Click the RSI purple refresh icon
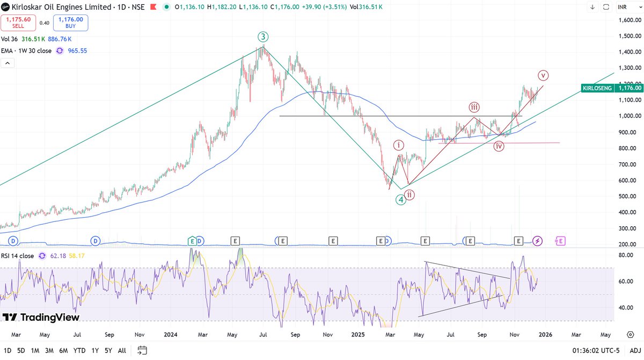The image size is (644, 360). [x=43, y=256]
